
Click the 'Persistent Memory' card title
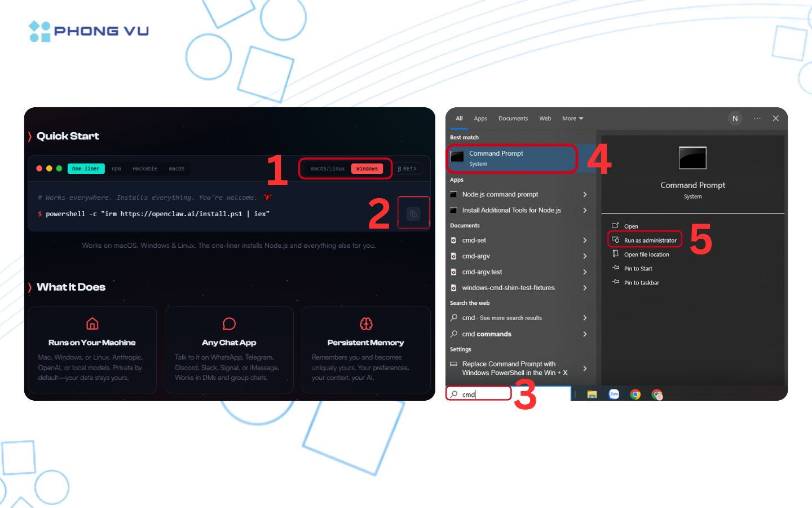pyautogui.click(x=366, y=343)
